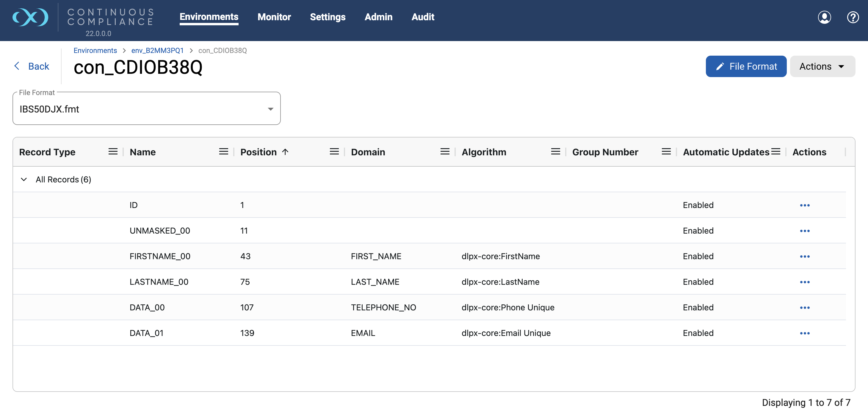Open three-dot actions for FIRSTNAME_00 row

[804, 257]
